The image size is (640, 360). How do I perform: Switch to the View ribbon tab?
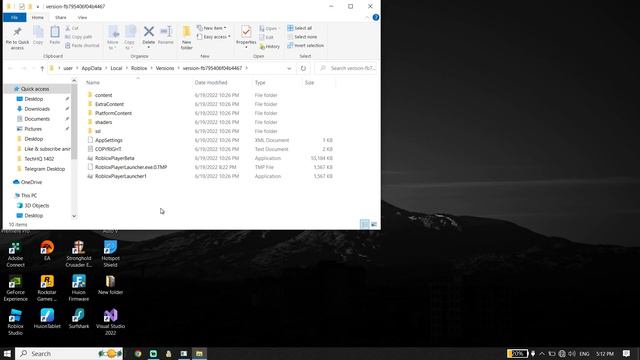point(82,18)
